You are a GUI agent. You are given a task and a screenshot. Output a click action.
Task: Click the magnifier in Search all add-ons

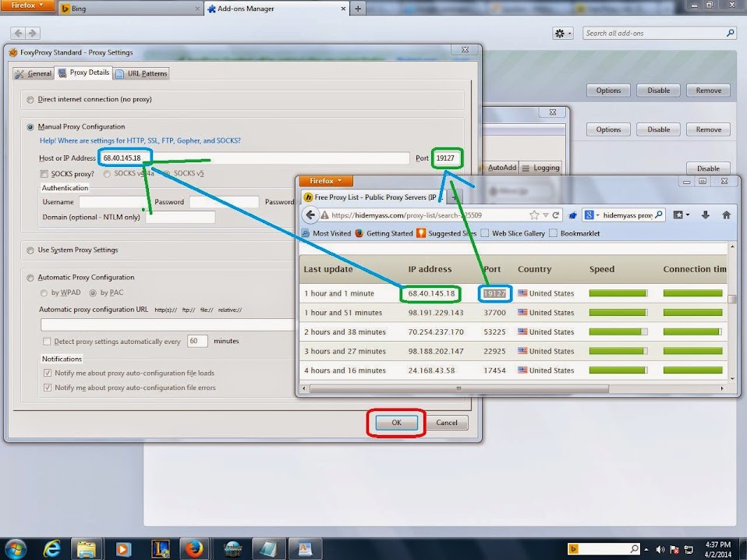point(730,33)
